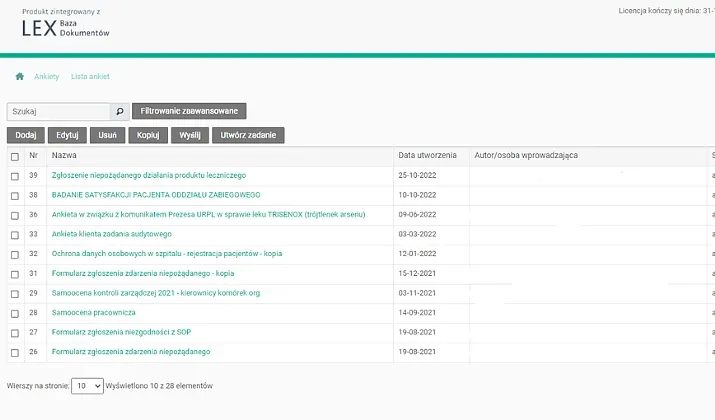The height and width of the screenshot is (420, 715).
Task: Sort by the Nazwa column header
Action: 64,155
